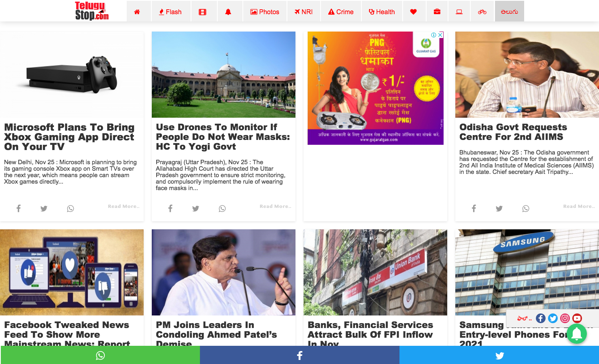
Task: Close the Gujarat Gas PNG advertisement
Action: (440, 35)
